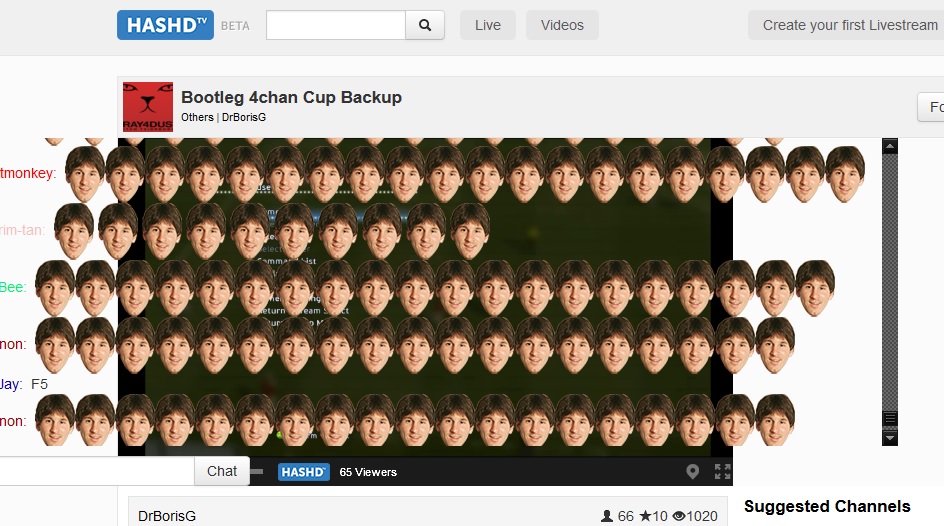Image resolution: width=944 pixels, height=526 pixels.
Task: Toggle fullscreen on the video player
Action: pyautogui.click(x=722, y=472)
